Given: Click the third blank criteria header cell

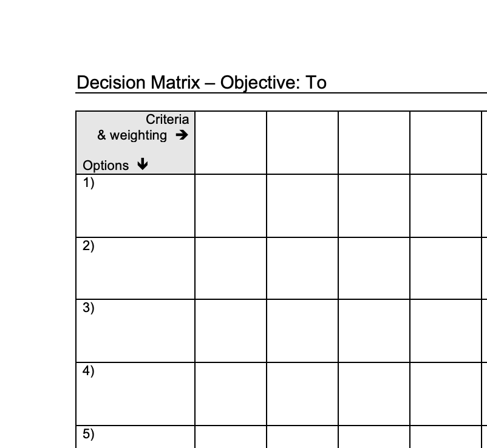Looking at the screenshot, I should click(x=373, y=143).
